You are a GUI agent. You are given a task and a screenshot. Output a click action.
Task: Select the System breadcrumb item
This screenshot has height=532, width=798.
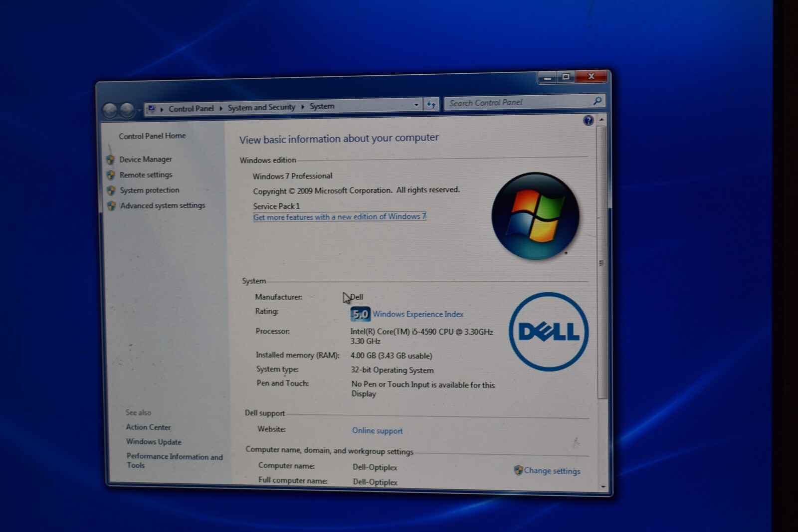click(322, 106)
